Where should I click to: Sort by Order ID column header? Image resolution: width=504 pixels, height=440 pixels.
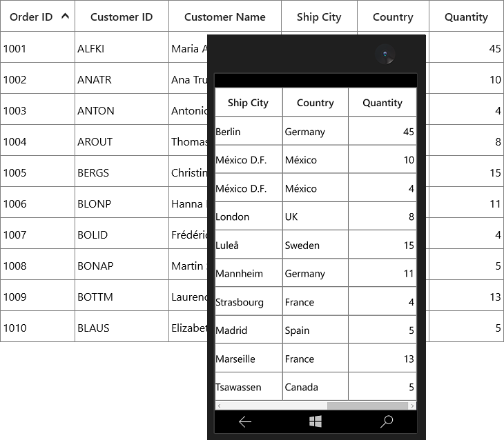[x=37, y=16]
